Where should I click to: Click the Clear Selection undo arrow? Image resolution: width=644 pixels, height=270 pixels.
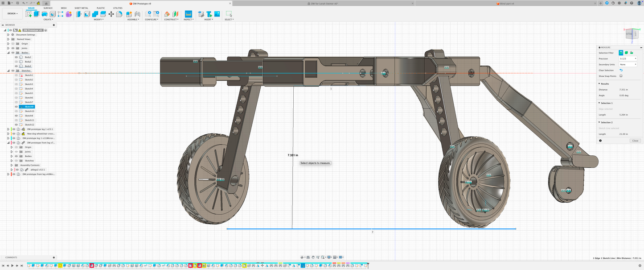pos(621,71)
